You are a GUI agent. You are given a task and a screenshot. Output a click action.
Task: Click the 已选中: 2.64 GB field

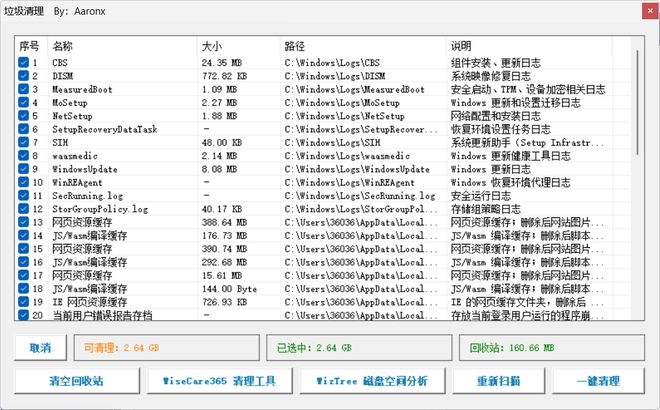tap(359, 348)
